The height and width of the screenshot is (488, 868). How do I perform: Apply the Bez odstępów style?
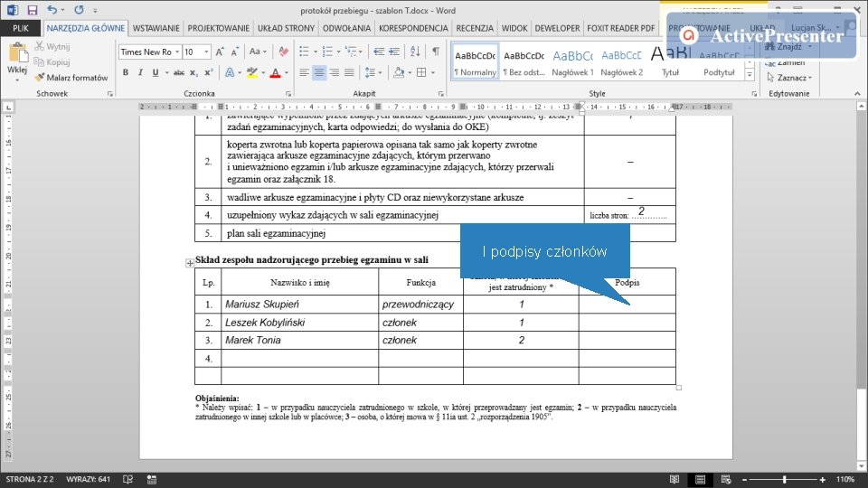(524, 61)
